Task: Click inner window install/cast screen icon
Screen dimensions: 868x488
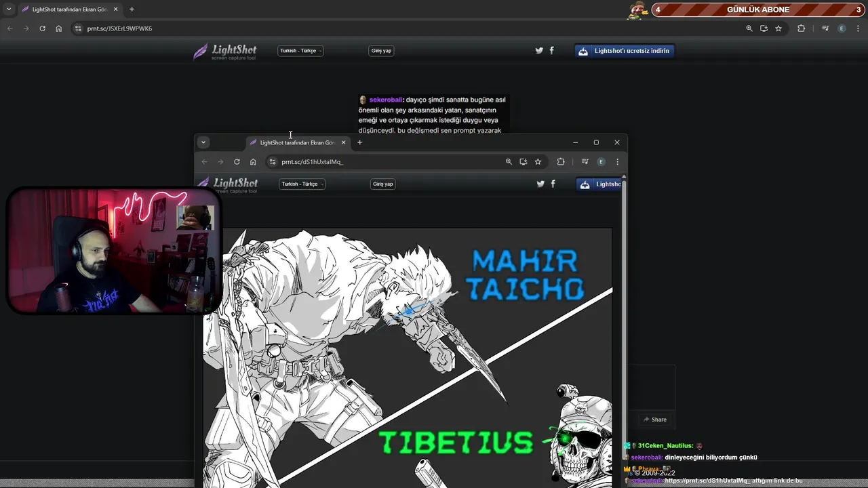Action: (x=523, y=161)
